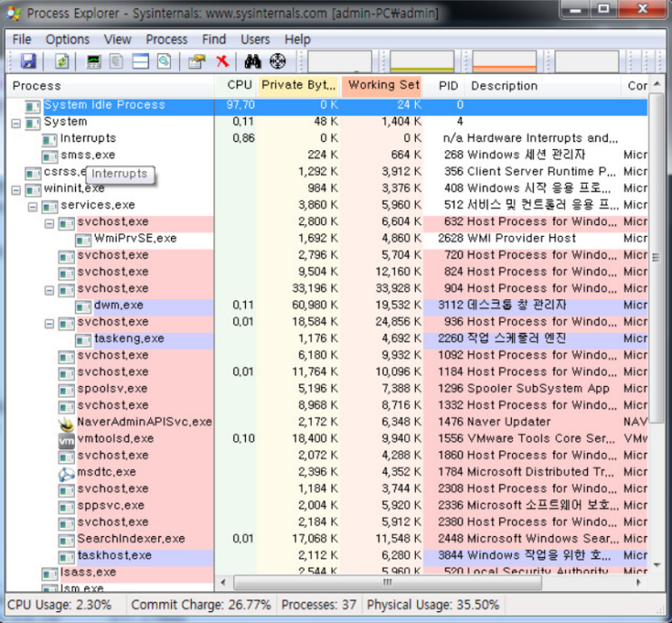Sort by Working Set column header

tap(383, 86)
